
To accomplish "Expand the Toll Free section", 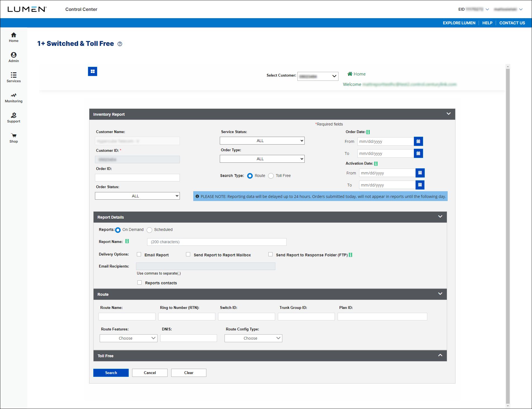I will point(440,355).
